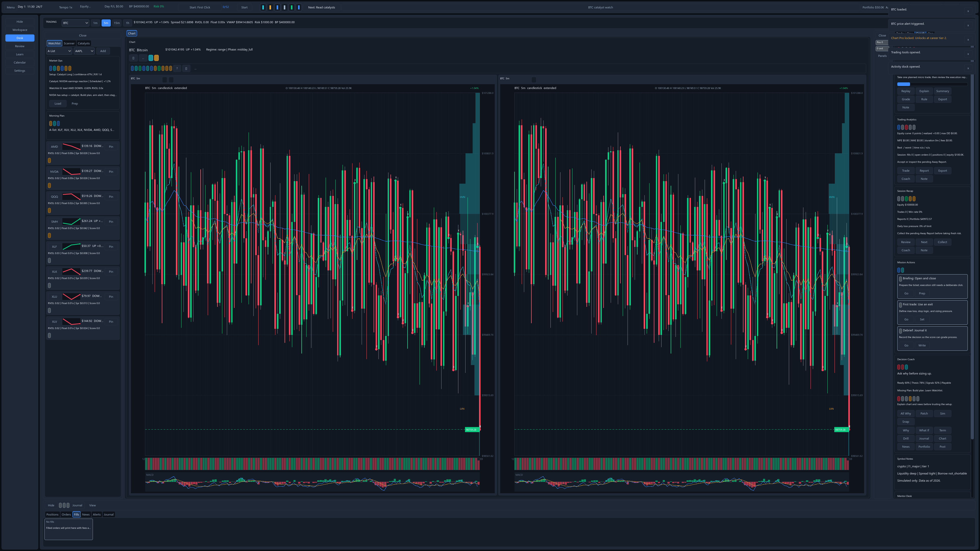Select the 1h timeframe

pos(127,23)
